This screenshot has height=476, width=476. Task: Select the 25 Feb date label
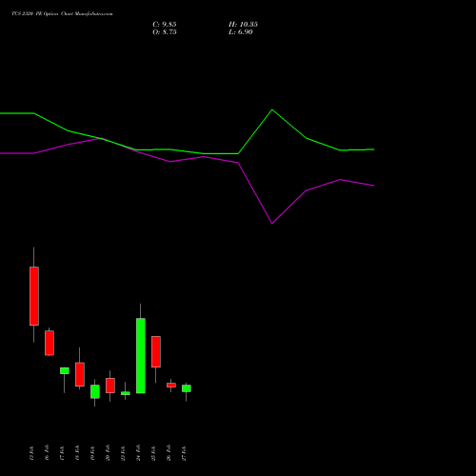coord(153,453)
